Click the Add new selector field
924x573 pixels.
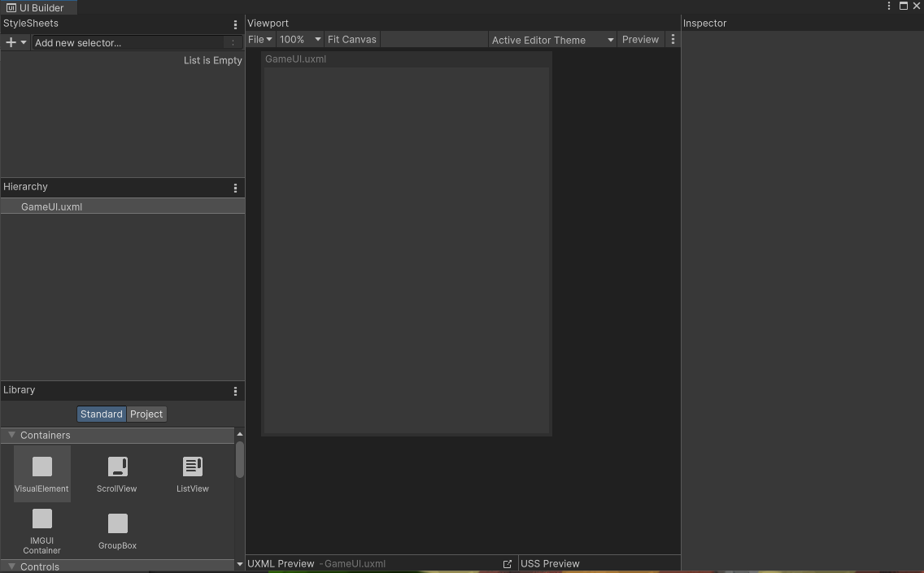pyautogui.click(x=128, y=42)
